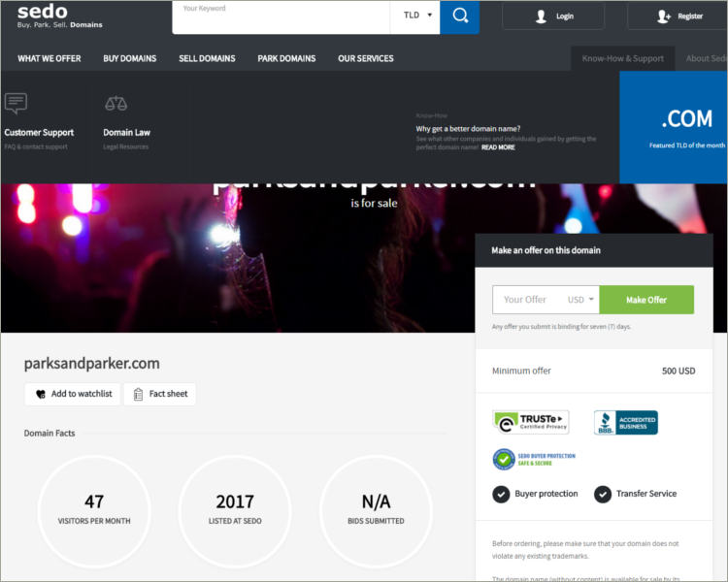The width and height of the screenshot is (728, 582).
Task: Click the .COM featured TLD banner
Action: (x=674, y=127)
